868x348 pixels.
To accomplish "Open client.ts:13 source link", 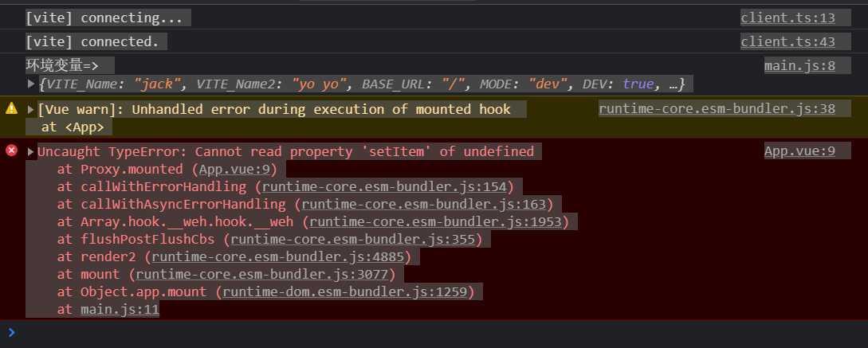I will click(x=787, y=18).
